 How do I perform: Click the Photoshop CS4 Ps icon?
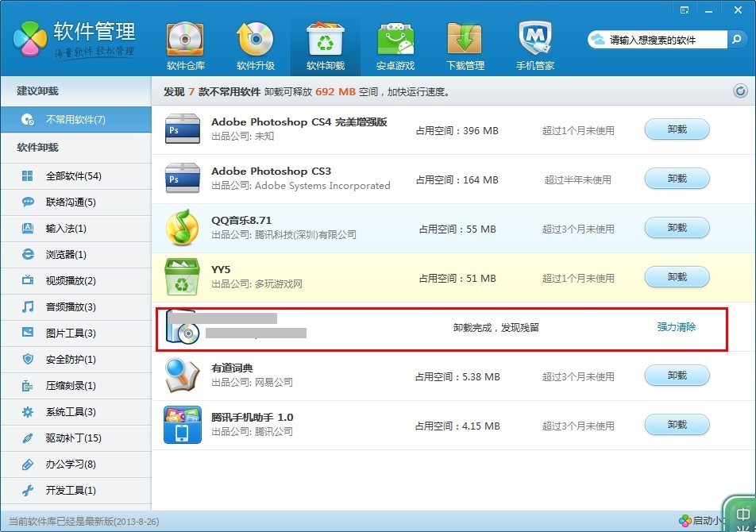click(183, 129)
